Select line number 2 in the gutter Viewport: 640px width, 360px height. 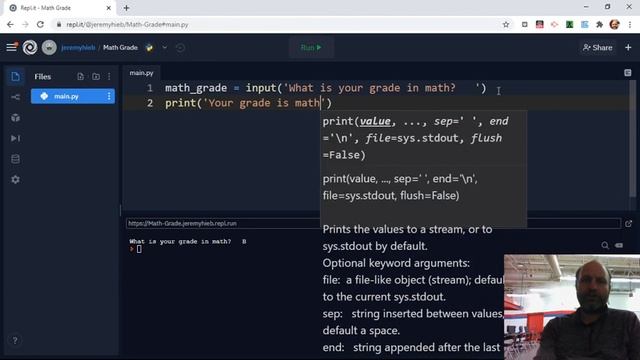(150, 103)
